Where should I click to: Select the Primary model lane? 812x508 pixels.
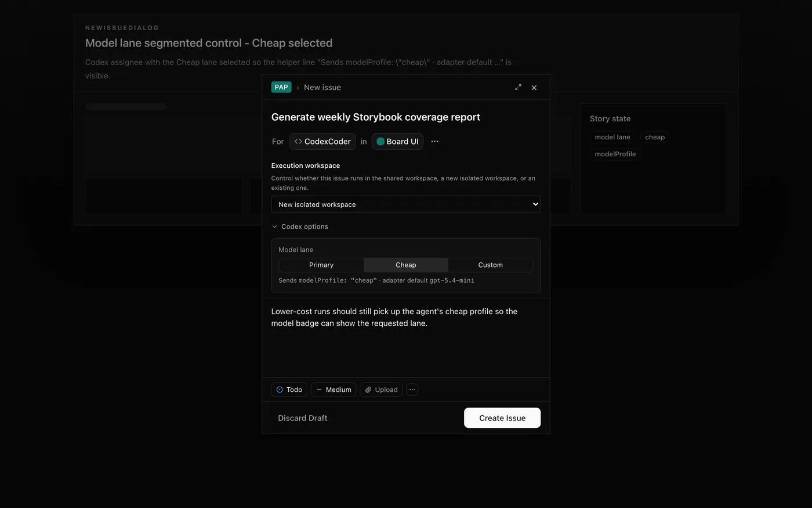pyautogui.click(x=321, y=265)
